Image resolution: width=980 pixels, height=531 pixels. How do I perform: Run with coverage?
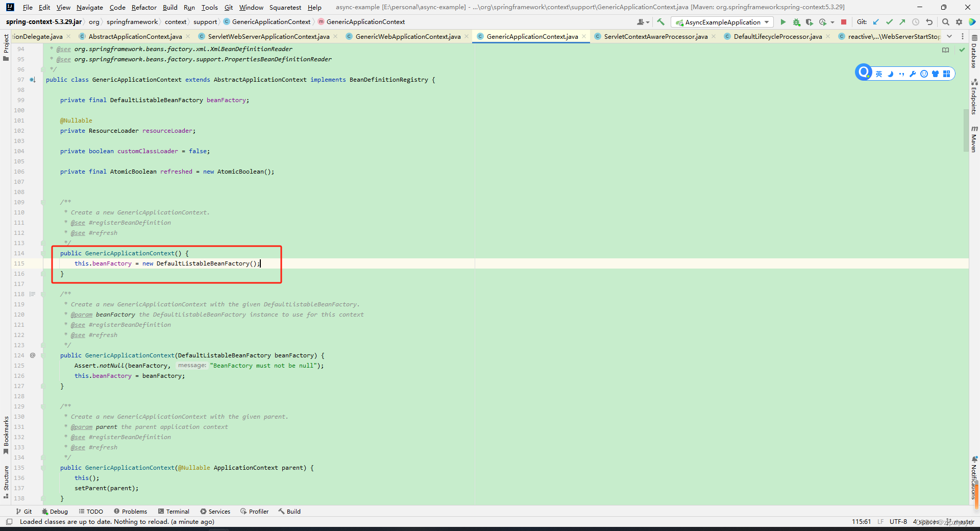(810, 22)
